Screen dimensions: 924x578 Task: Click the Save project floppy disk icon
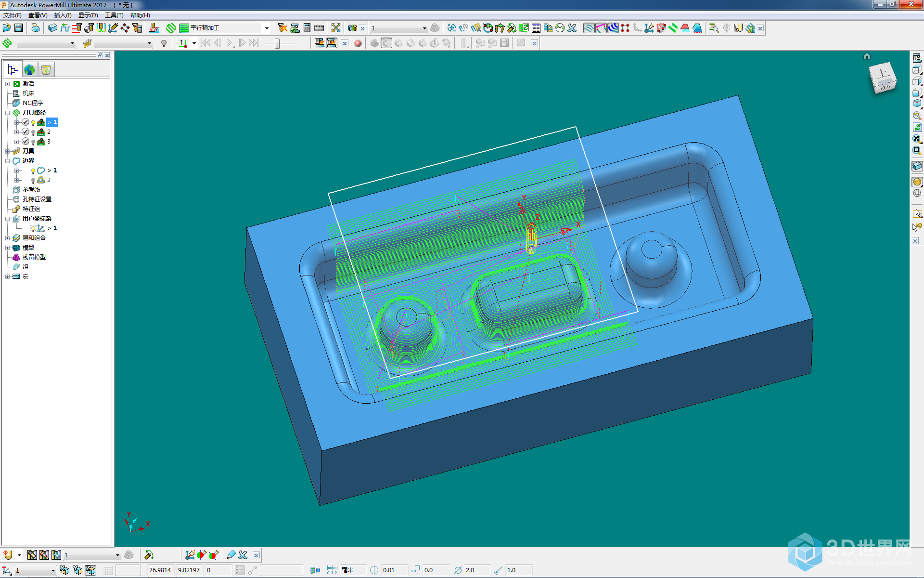click(x=19, y=28)
